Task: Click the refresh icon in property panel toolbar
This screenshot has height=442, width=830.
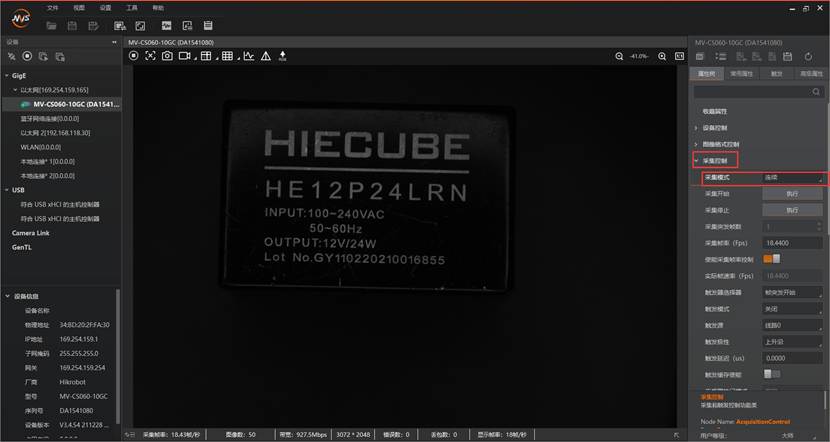Action: pyautogui.click(x=808, y=57)
